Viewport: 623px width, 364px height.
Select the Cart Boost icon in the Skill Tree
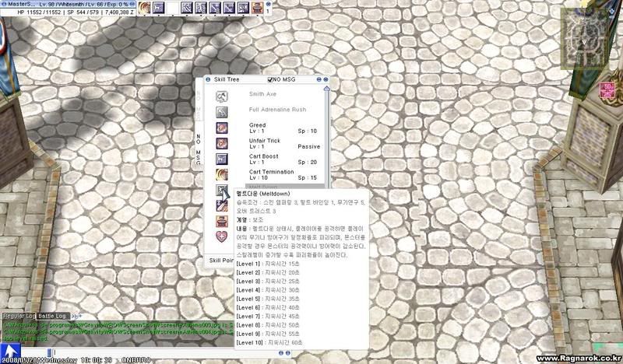(x=222, y=159)
